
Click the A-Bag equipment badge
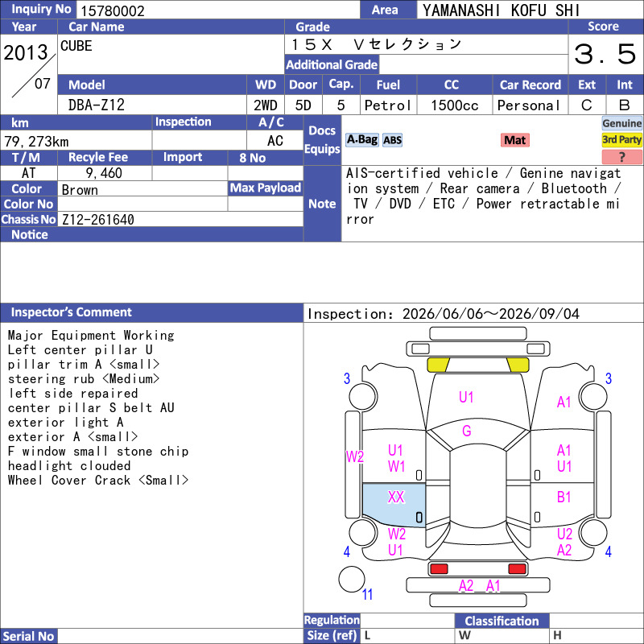click(361, 140)
